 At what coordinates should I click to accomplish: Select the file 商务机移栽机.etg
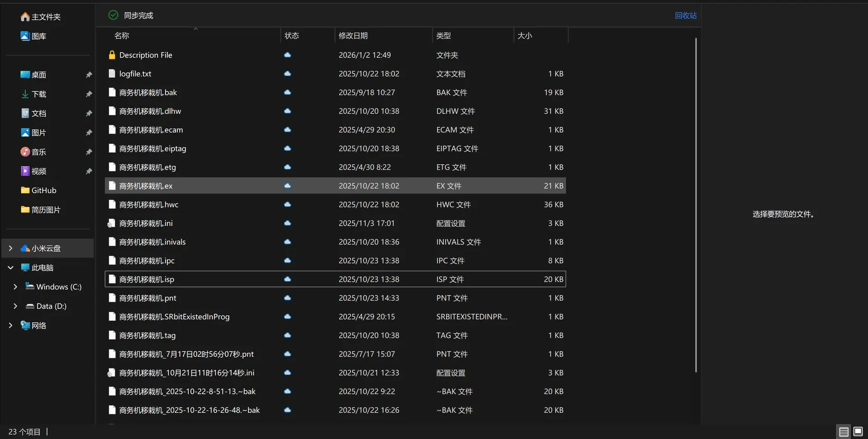(x=335, y=167)
